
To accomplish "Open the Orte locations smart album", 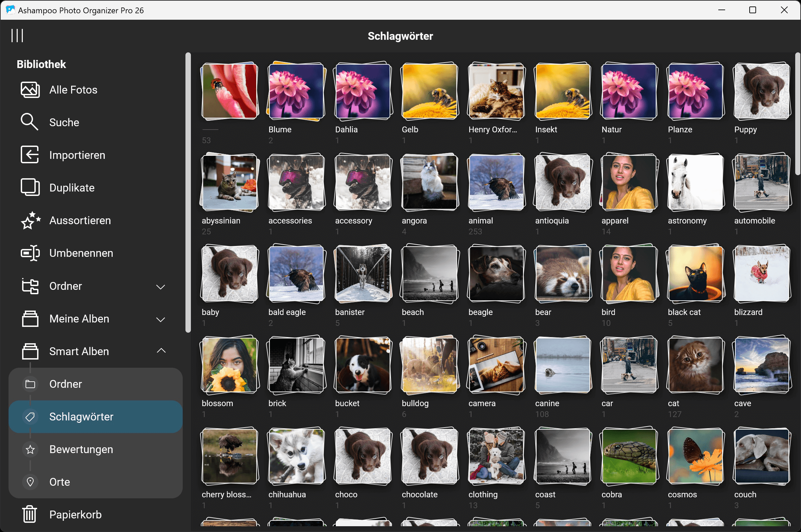I will [x=60, y=482].
